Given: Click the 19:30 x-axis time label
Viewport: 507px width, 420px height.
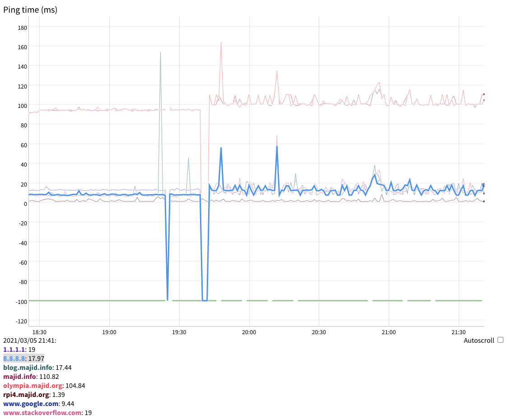Looking at the screenshot, I should [179, 332].
